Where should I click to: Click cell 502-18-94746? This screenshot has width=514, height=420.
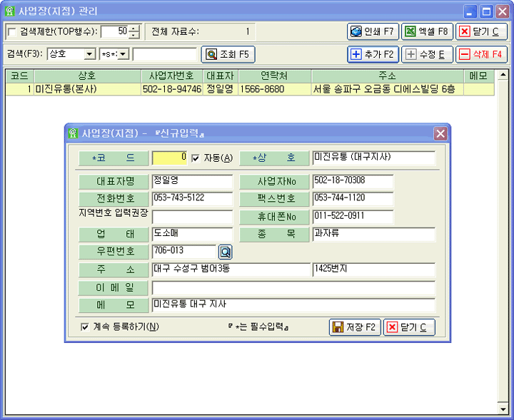tap(172, 89)
